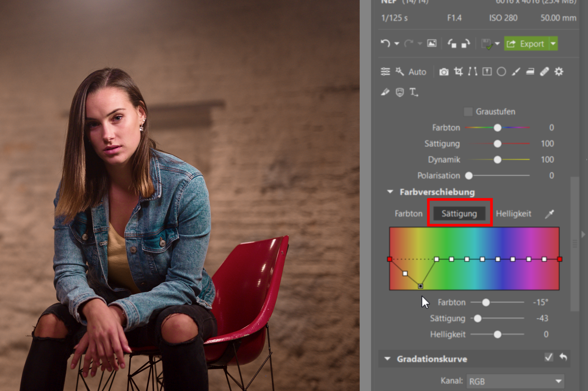Screen dimensions: 588x391
Task: Collapse the Gradationskurve section
Action: click(387, 359)
